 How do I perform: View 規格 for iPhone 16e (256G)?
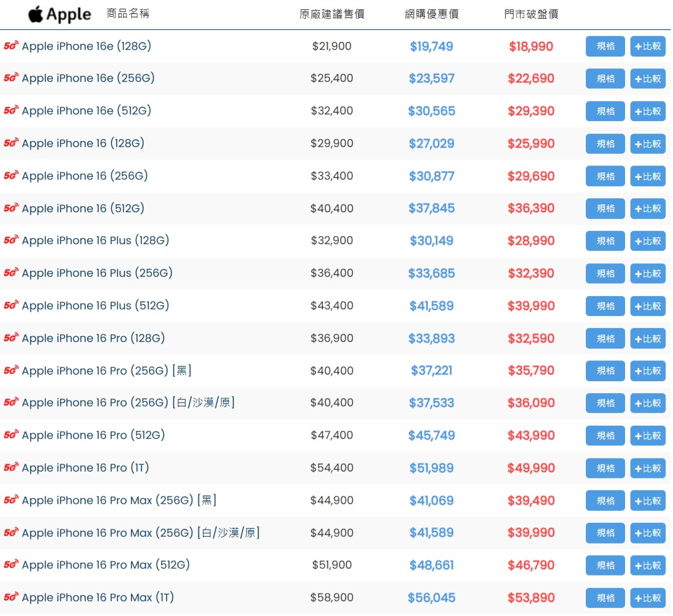pos(604,78)
